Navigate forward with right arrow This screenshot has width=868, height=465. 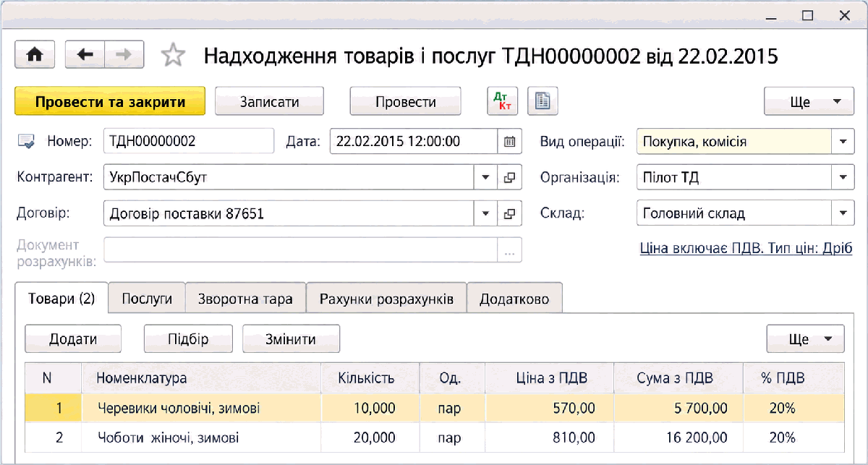click(x=124, y=55)
